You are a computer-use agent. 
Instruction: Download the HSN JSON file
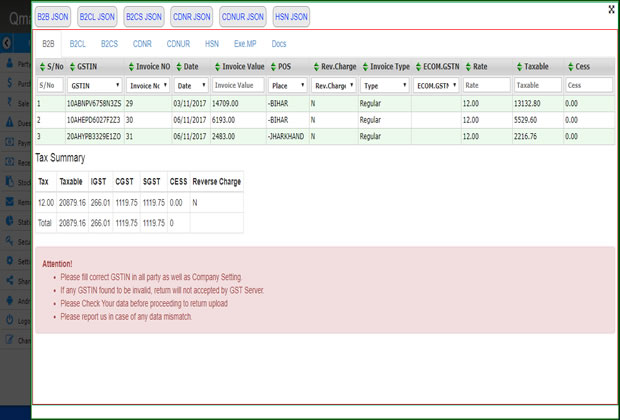291,17
